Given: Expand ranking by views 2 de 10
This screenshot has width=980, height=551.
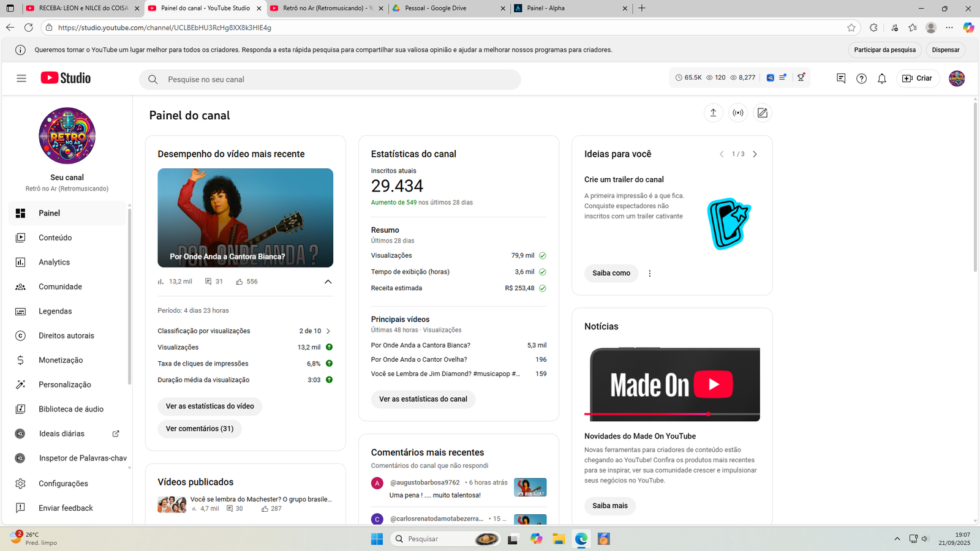Looking at the screenshot, I should [x=328, y=331].
